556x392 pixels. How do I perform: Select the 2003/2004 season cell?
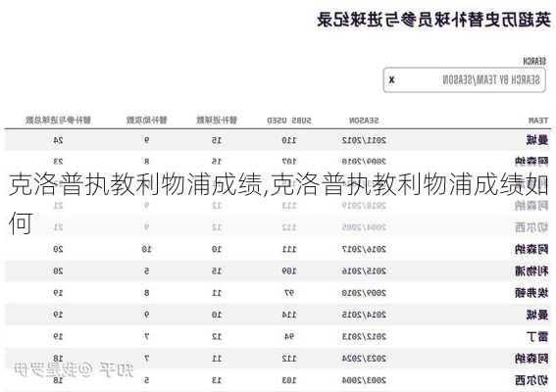pos(364,380)
